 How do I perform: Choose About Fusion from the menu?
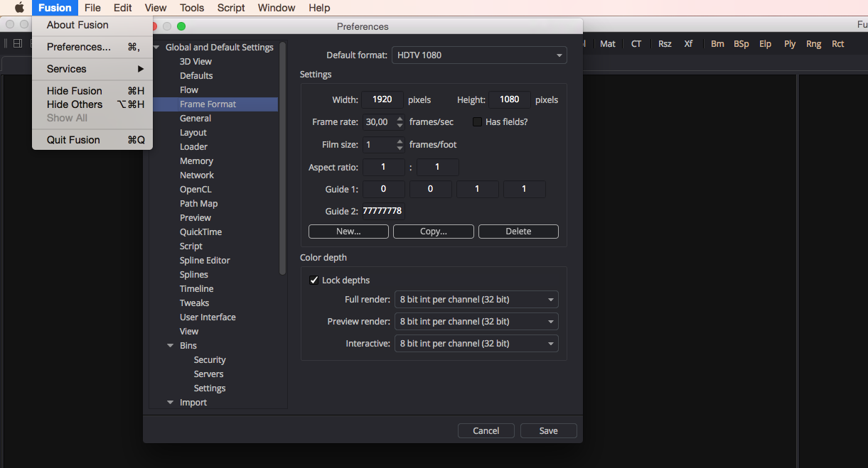(77, 25)
